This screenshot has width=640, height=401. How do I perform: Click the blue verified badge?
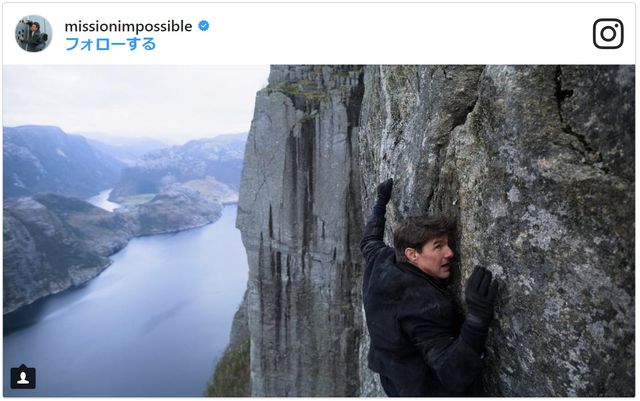coord(204,26)
